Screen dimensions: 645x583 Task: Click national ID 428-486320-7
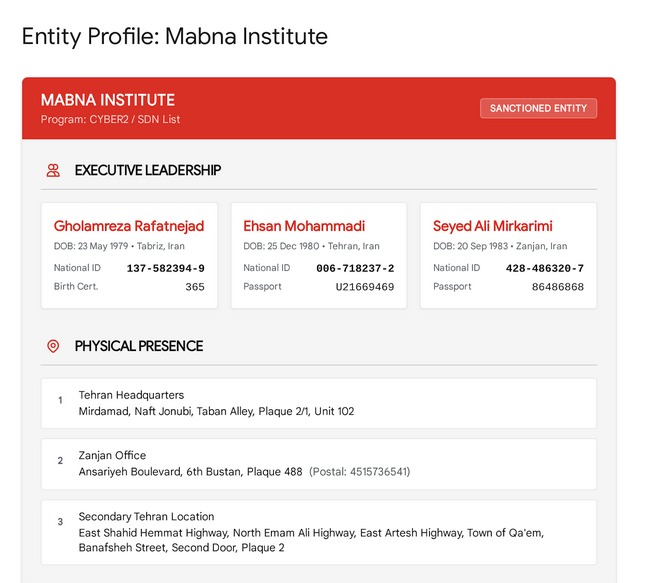pyautogui.click(x=545, y=268)
